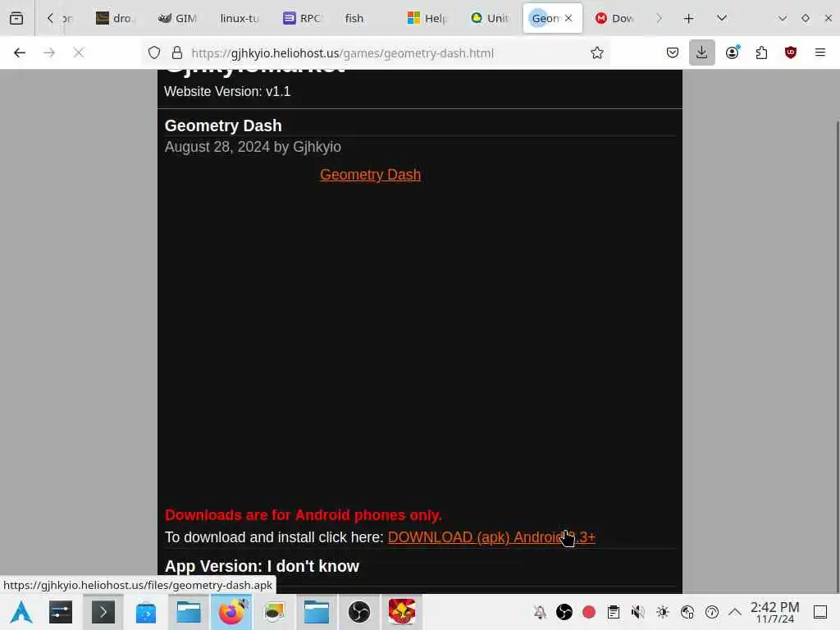Click the DOWNLOAD (apk) Android link
This screenshot has height=630, width=840.
pyautogui.click(x=491, y=536)
